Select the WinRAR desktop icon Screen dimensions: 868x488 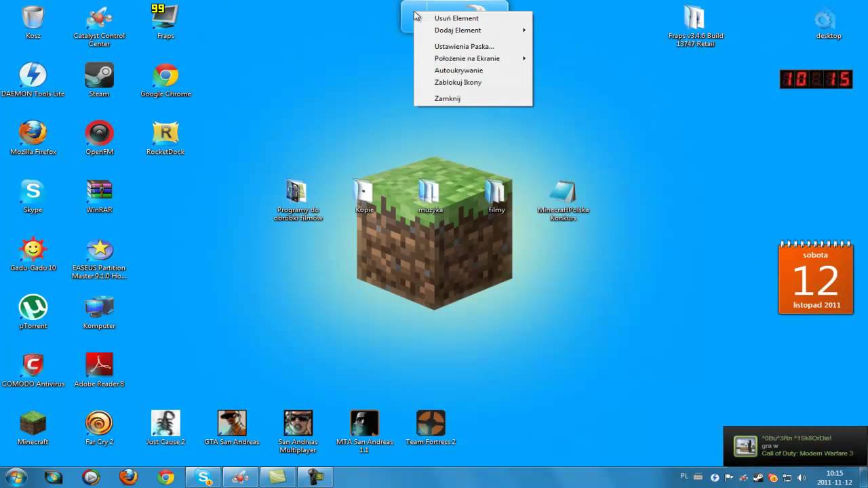pos(99,197)
